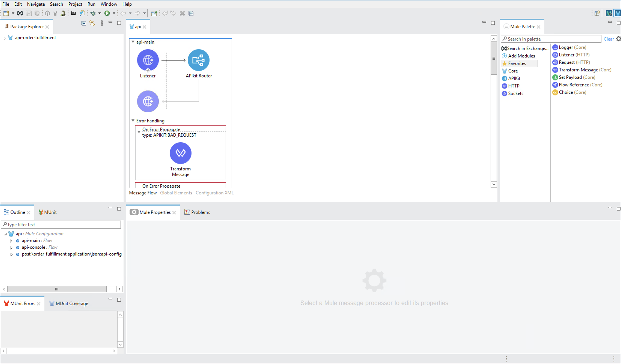Collapse api Mule Configuration in Outline

coord(5,234)
